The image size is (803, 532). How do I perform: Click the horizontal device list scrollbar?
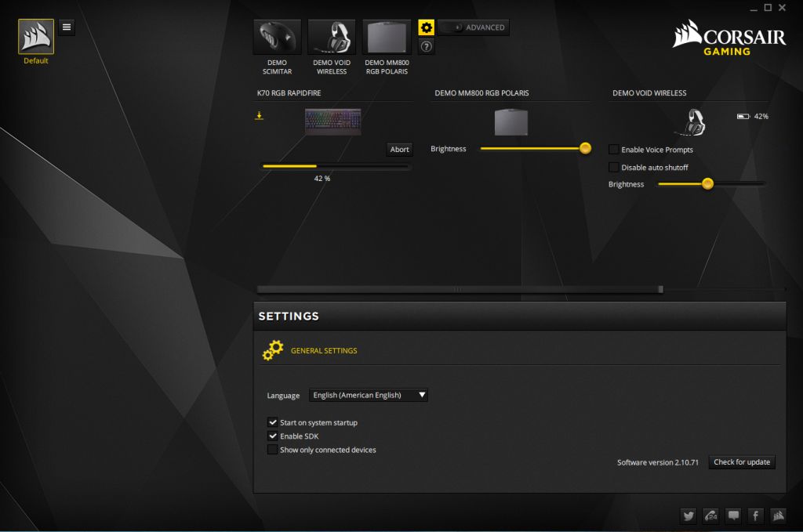click(x=460, y=290)
